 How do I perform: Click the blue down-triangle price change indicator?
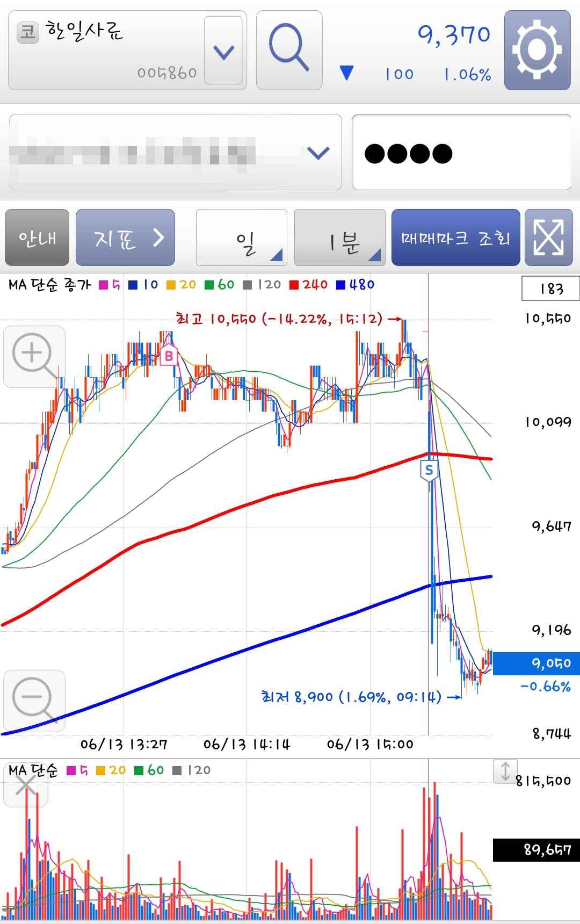pyautogui.click(x=347, y=73)
